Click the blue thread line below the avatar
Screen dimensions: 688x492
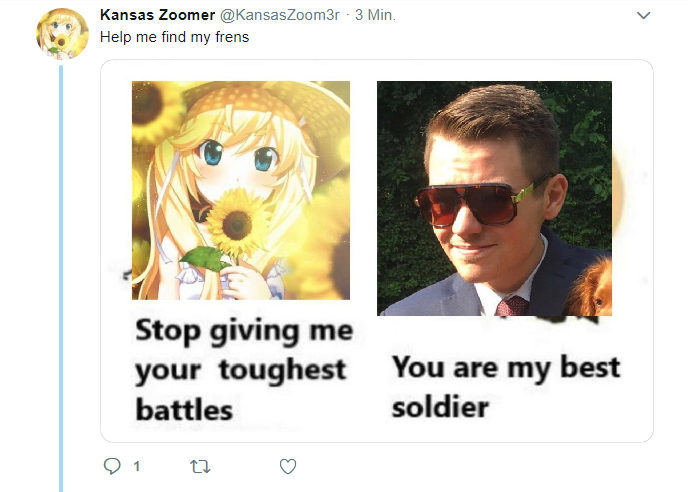coord(61,278)
